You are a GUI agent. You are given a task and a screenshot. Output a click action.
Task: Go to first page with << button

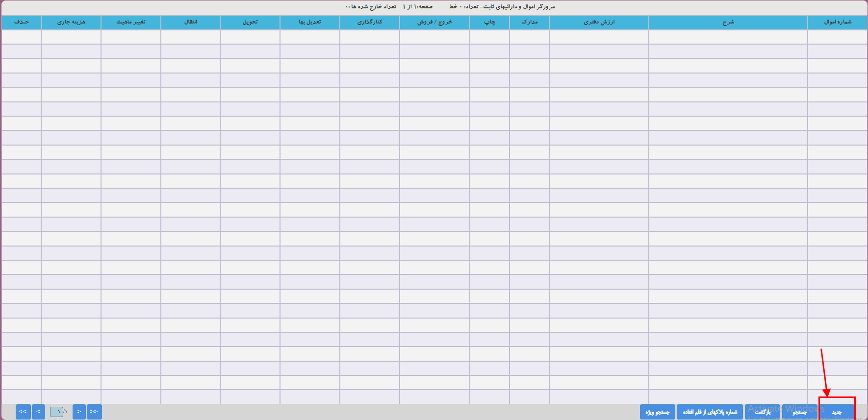pyautogui.click(x=23, y=412)
